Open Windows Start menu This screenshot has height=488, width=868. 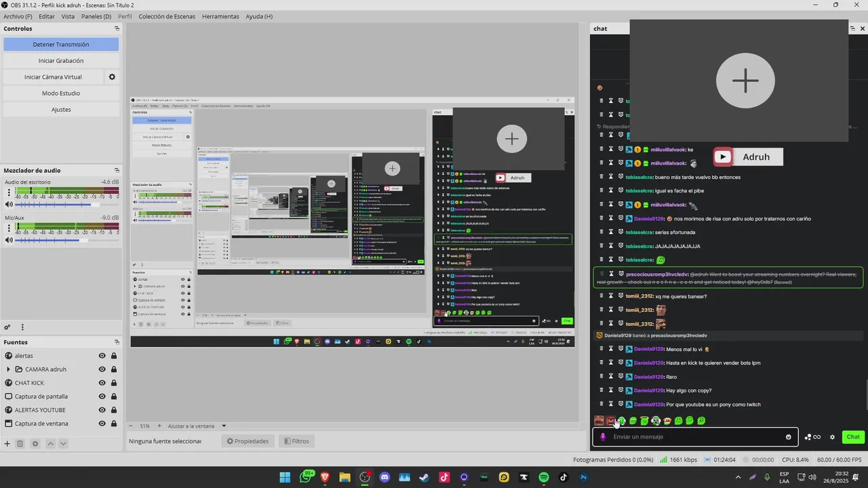[285, 477]
